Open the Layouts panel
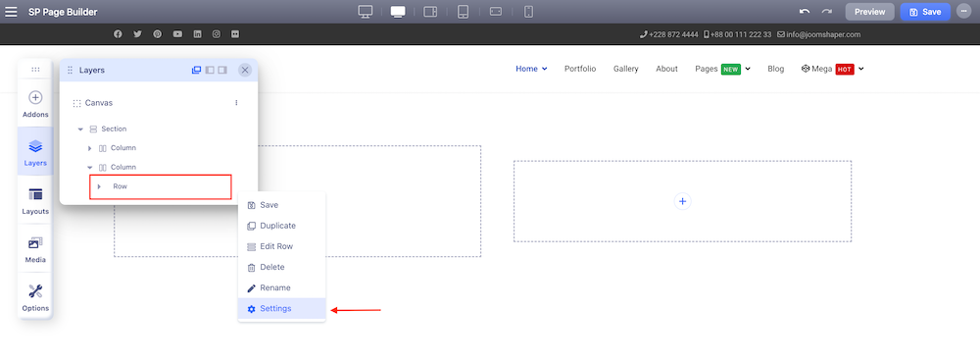The height and width of the screenshot is (362, 980). (35, 201)
